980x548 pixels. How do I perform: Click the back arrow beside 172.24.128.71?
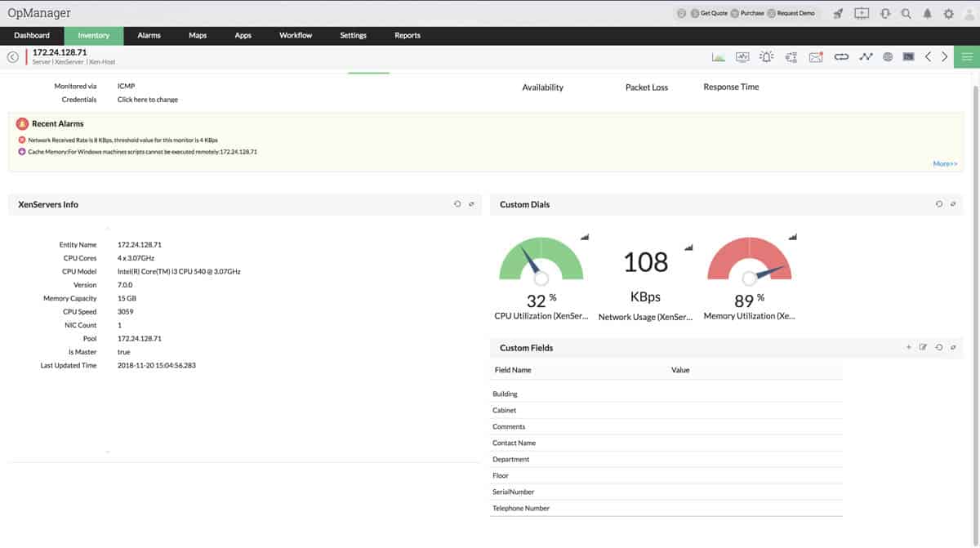tap(12, 56)
